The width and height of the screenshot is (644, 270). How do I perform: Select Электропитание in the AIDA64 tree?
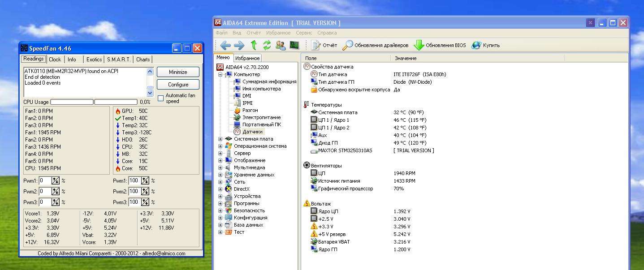click(261, 117)
